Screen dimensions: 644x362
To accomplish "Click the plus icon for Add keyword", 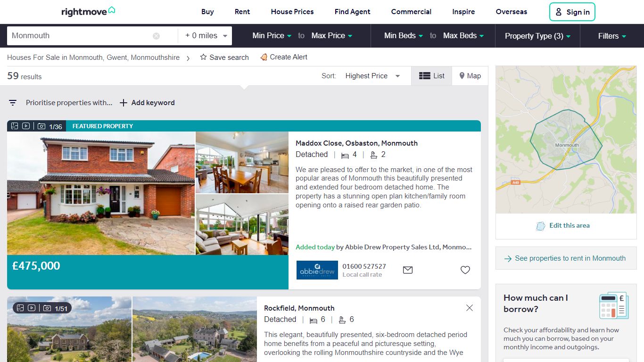I will coord(124,103).
